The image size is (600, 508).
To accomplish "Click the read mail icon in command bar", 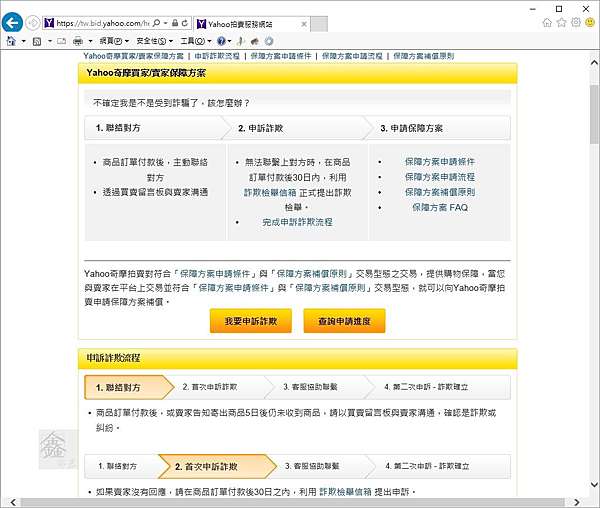I will [61, 41].
